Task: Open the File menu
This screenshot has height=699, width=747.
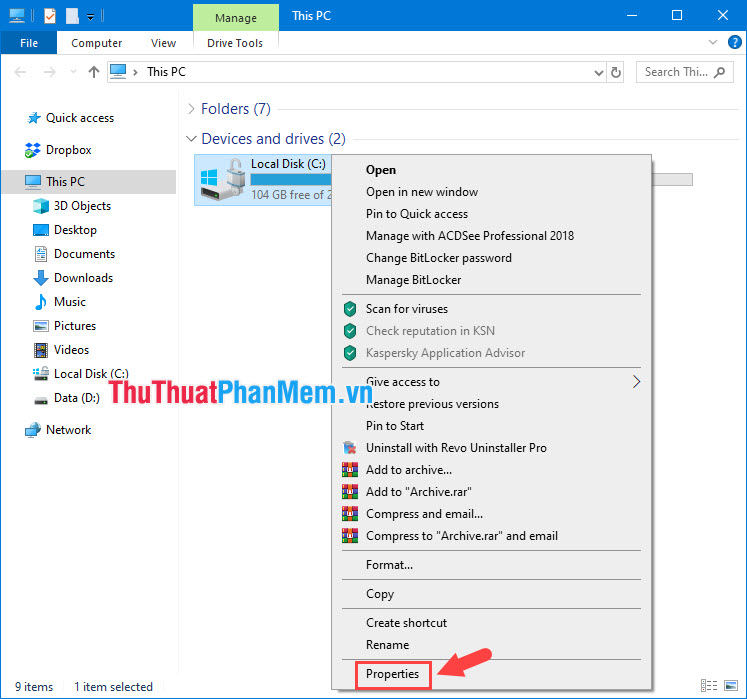Action: (x=29, y=43)
